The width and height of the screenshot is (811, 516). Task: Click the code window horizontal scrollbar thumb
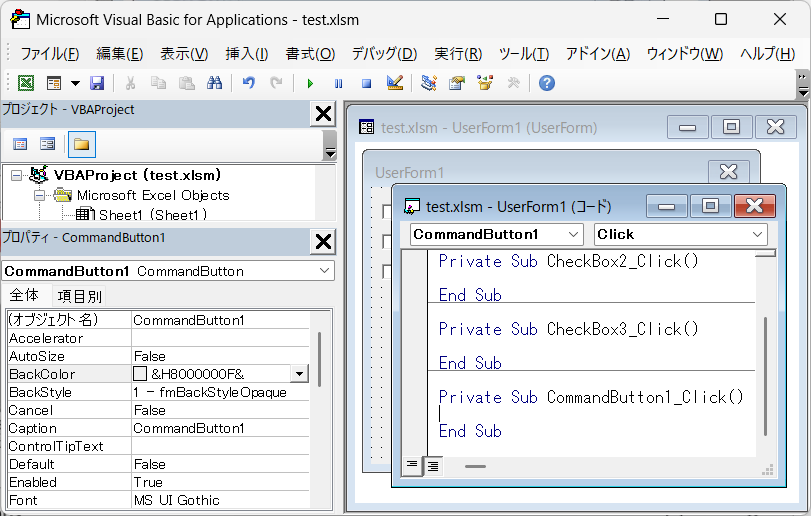click(x=475, y=466)
